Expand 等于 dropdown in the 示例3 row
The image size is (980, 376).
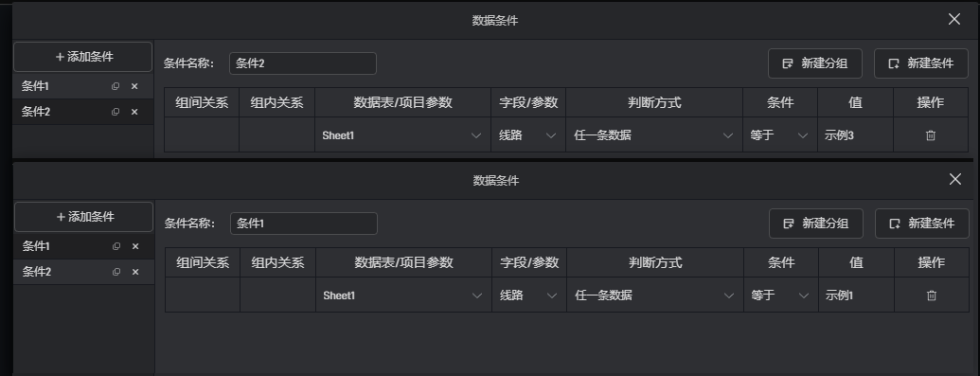779,135
